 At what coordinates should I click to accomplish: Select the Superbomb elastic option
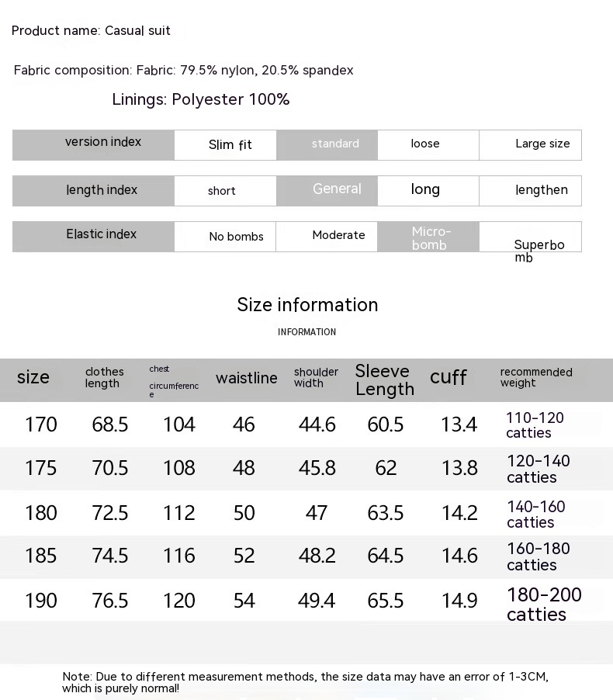[539, 251]
